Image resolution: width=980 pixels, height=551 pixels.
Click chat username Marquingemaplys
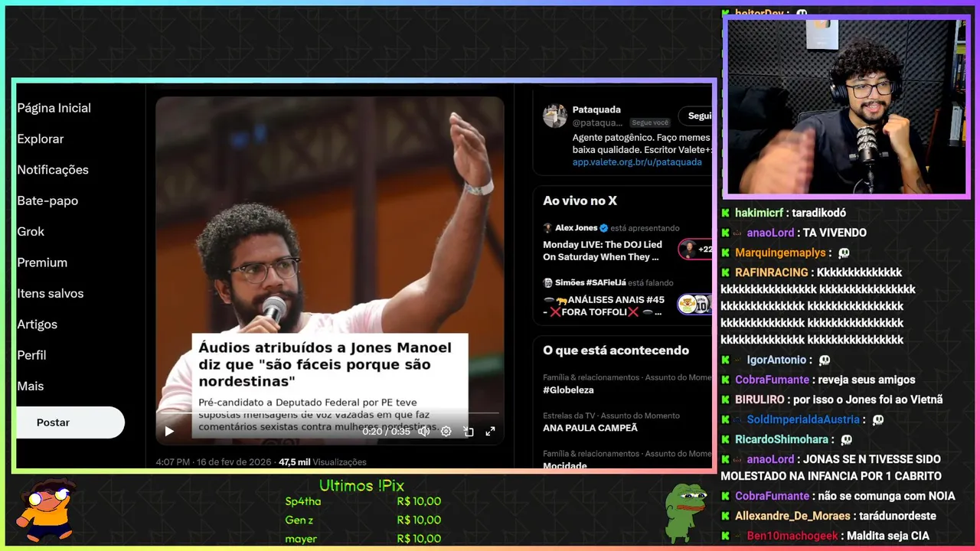point(781,253)
